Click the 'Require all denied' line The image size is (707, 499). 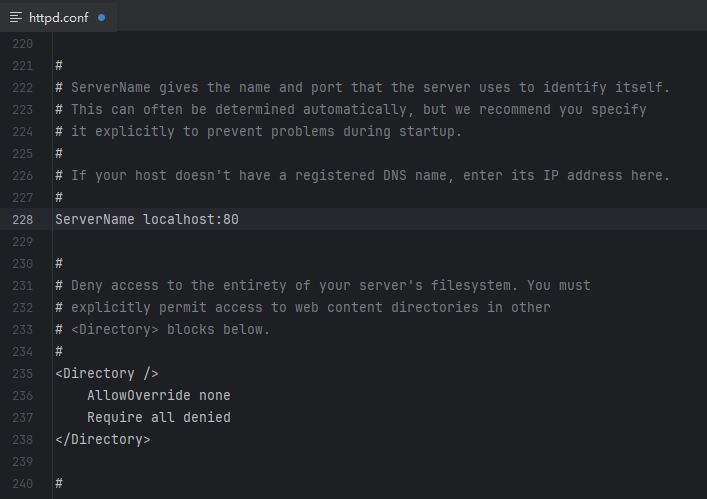pyautogui.click(x=159, y=418)
